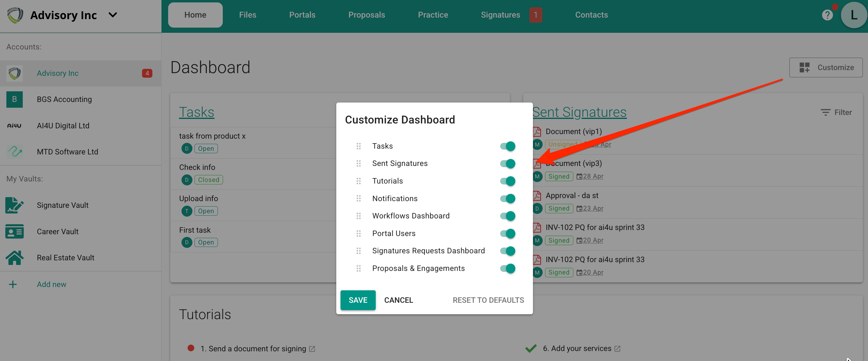Turn off the Tutorials toggle
Viewport: 868px width, 361px height.
click(507, 181)
